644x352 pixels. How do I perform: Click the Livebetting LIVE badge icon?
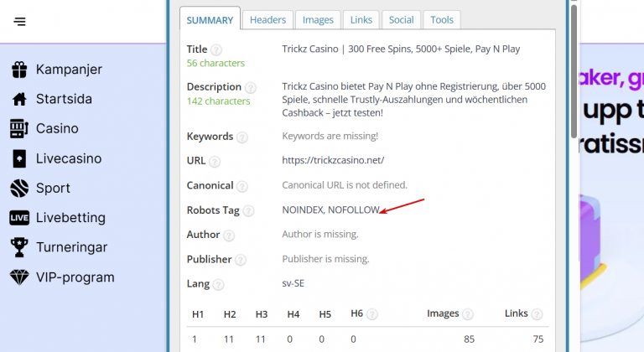[19, 218]
